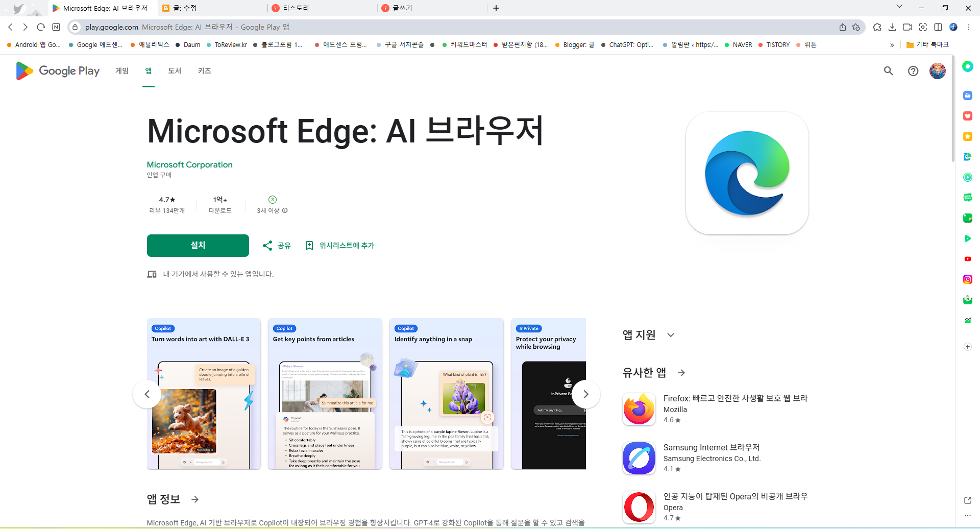Open the green circle sidebar icon at top
Viewport: 980px width, 529px height.
968,66
